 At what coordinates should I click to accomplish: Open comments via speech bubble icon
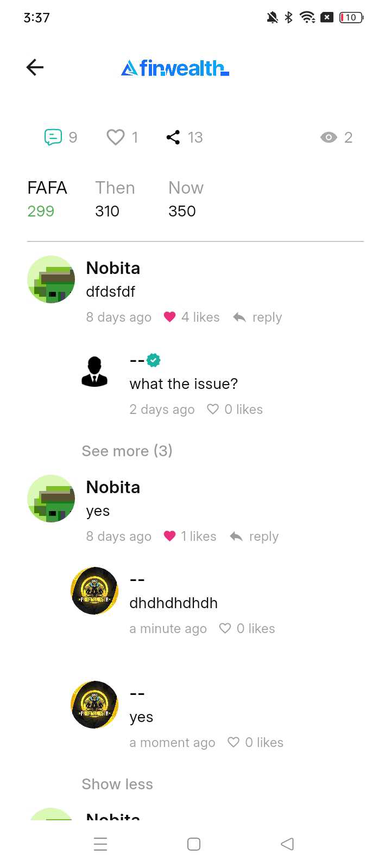(x=53, y=137)
